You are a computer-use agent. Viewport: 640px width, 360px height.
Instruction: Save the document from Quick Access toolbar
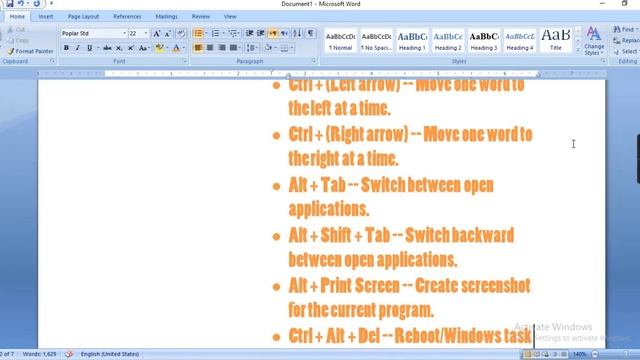point(10,4)
